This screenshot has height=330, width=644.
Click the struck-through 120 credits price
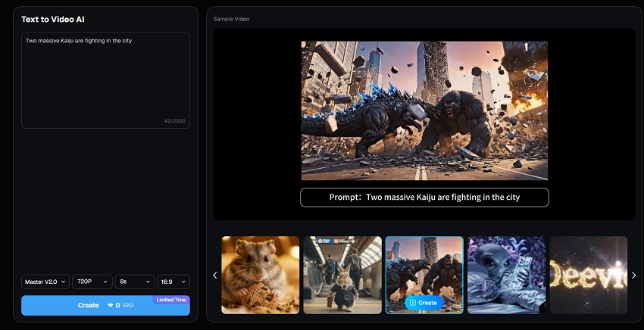(128, 305)
